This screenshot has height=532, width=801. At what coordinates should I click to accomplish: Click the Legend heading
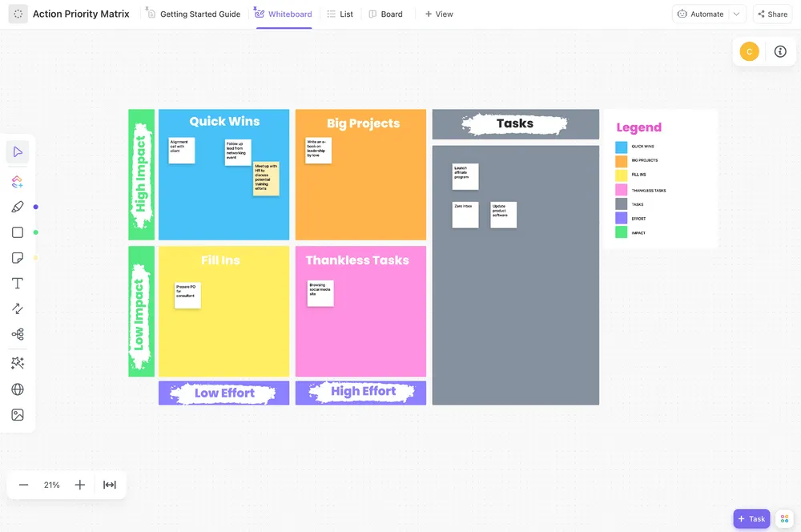point(639,127)
